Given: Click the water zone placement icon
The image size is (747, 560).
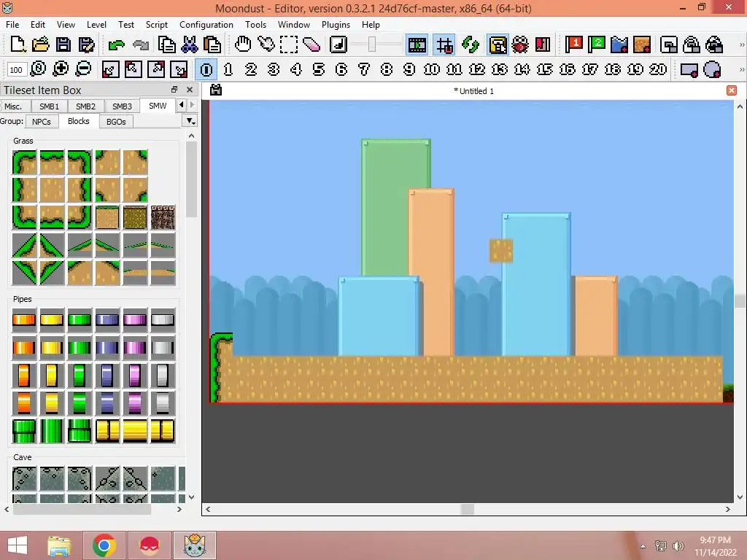Looking at the screenshot, I should click(619, 44).
